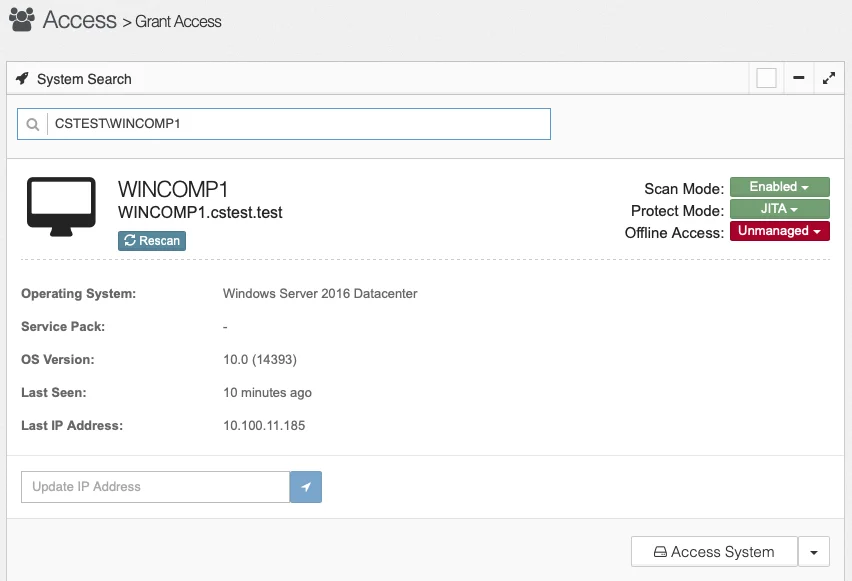Expand the Access System options caret
This screenshot has height=581, width=852.
(814, 552)
